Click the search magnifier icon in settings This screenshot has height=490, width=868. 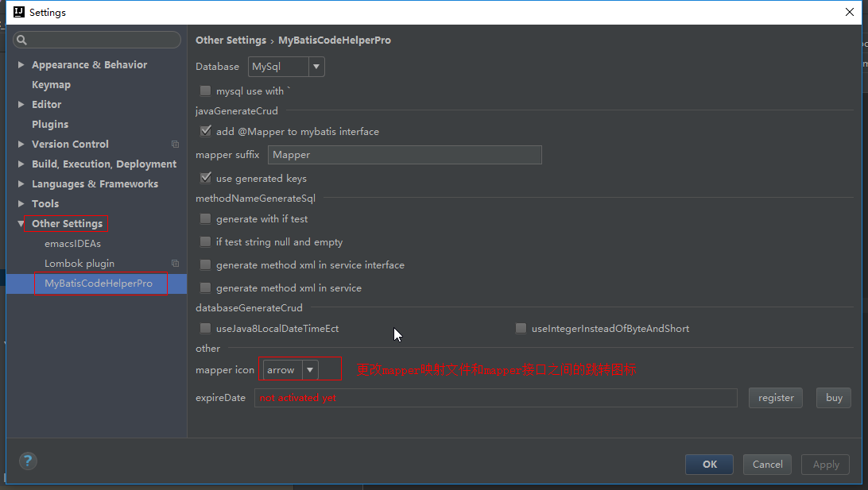21,40
